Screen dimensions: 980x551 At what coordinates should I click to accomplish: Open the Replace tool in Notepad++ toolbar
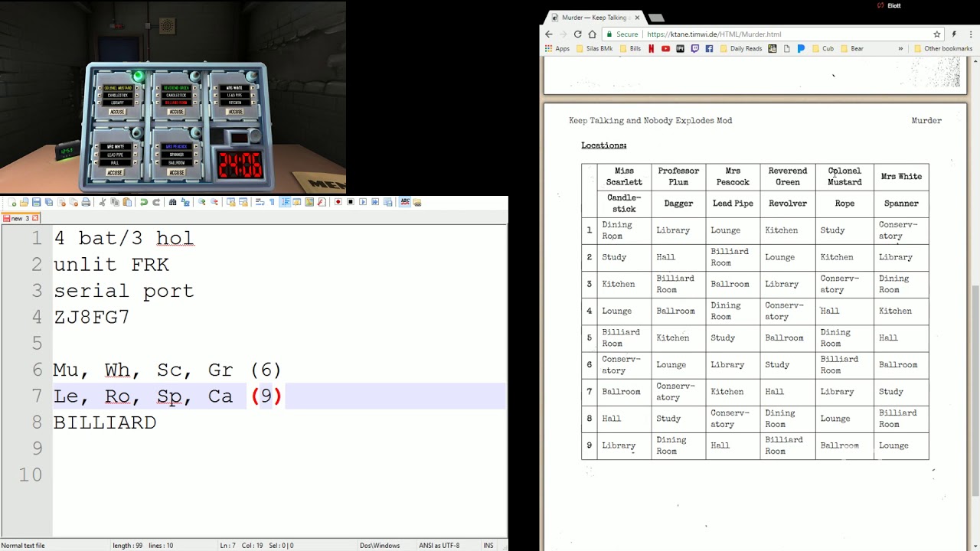[x=185, y=202]
